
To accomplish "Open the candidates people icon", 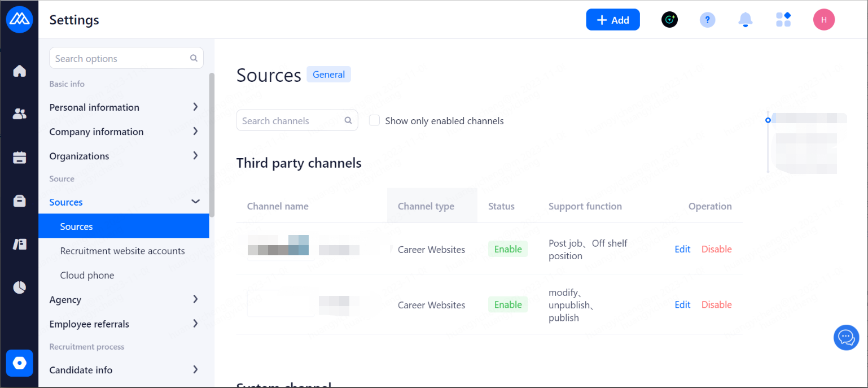I will [x=20, y=114].
